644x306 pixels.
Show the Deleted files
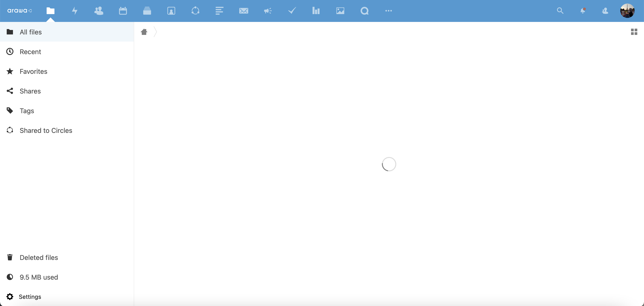(39, 257)
